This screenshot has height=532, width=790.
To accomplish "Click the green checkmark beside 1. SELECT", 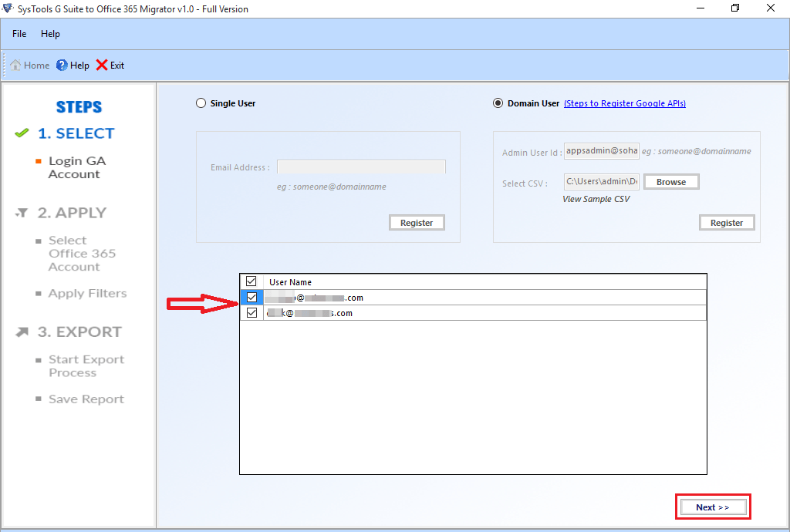I will [22, 133].
